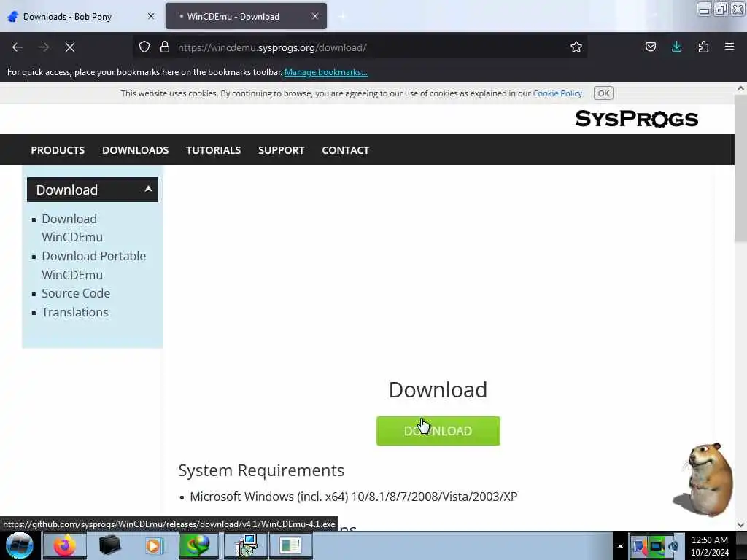This screenshot has height=560, width=747.
Task: Stop loading the page
Action: (x=69, y=47)
